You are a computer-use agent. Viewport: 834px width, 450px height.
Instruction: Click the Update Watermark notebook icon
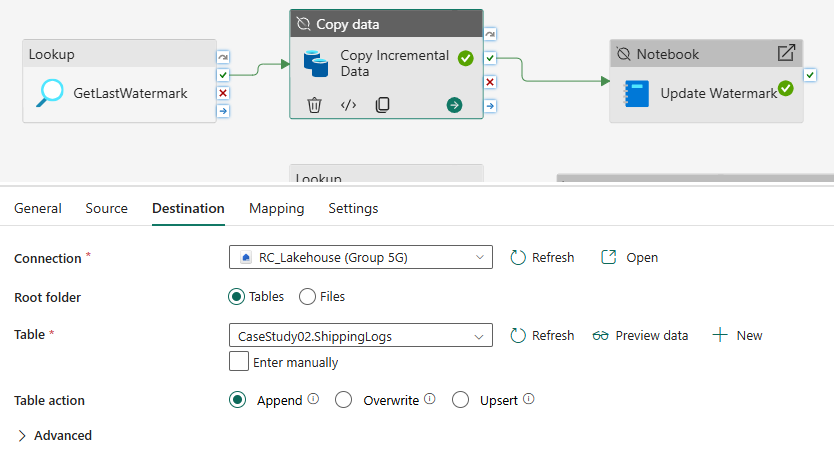coord(636,94)
